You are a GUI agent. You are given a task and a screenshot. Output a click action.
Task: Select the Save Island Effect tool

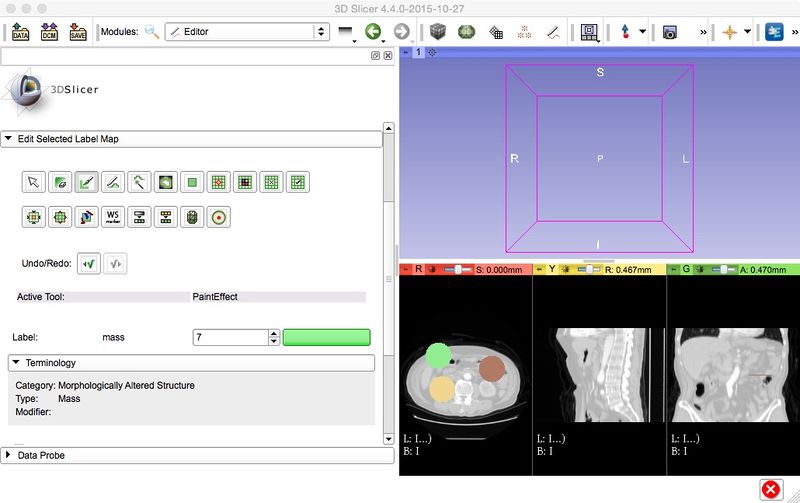click(298, 182)
